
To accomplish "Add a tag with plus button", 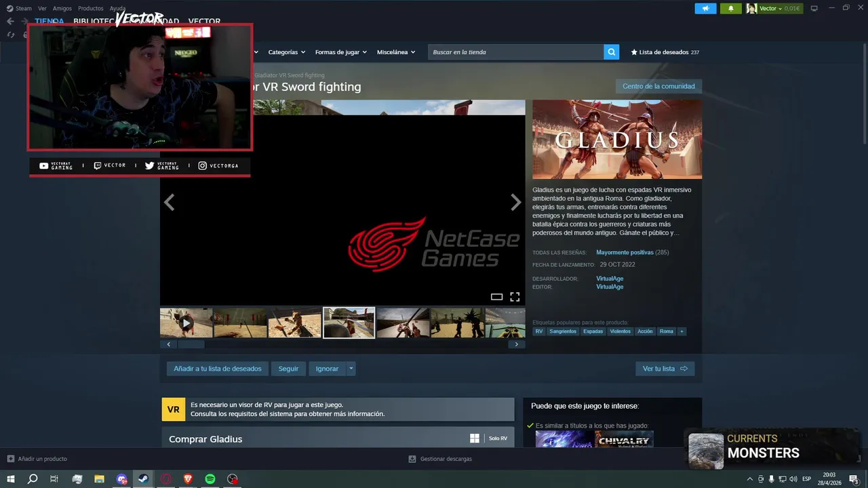I will click(682, 331).
